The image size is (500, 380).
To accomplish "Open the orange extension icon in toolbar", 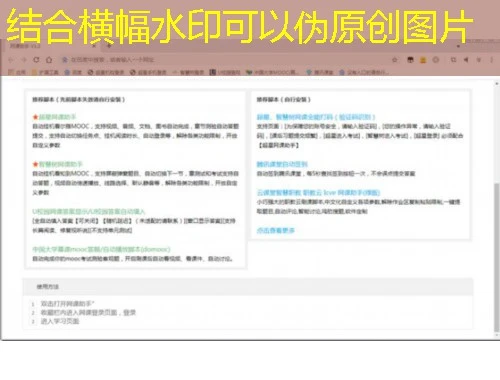I will (x=423, y=60).
